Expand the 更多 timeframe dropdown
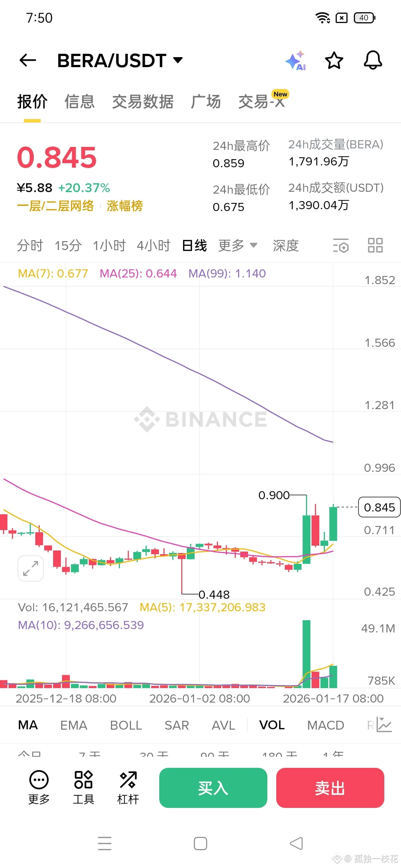 (238, 245)
